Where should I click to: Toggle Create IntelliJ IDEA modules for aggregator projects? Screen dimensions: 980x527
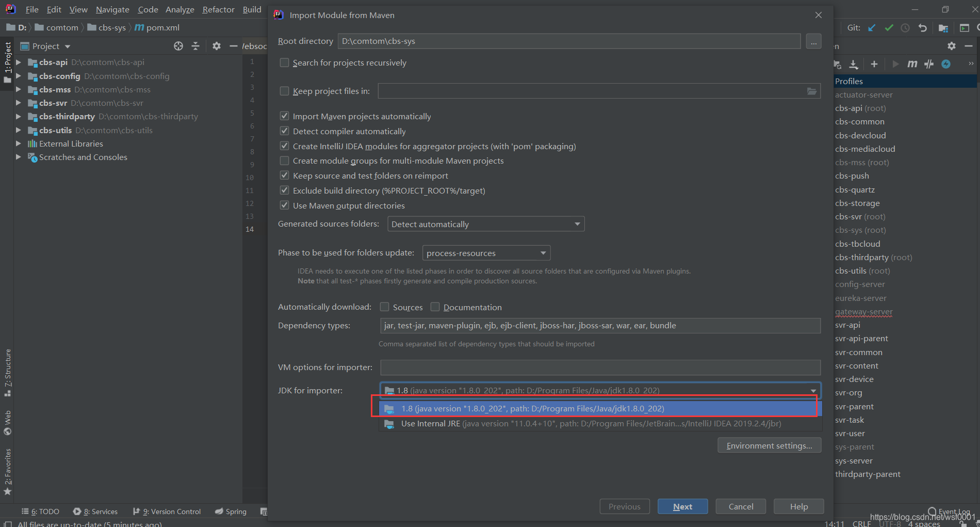284,146
